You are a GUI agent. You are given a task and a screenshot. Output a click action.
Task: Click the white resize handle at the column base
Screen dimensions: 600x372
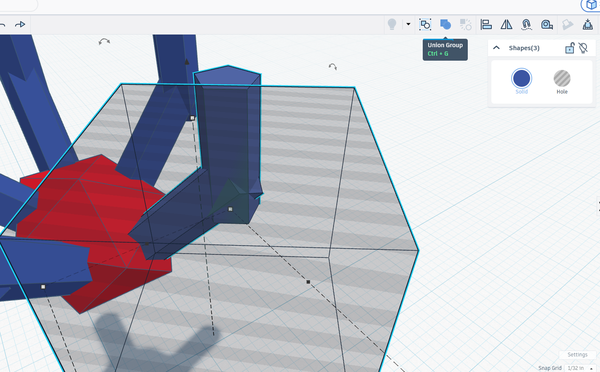coord(230,209)
